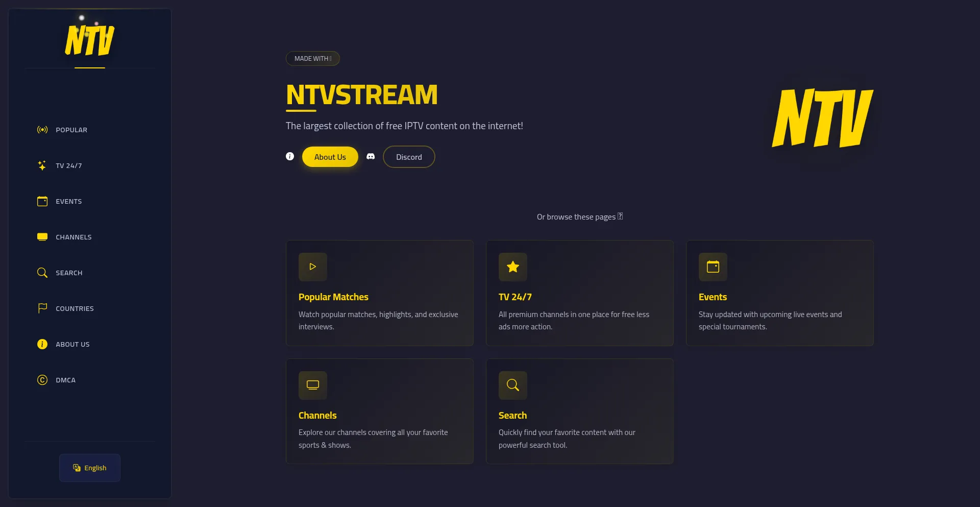
Task: Open the English language selector
Action: click(90, 468)
